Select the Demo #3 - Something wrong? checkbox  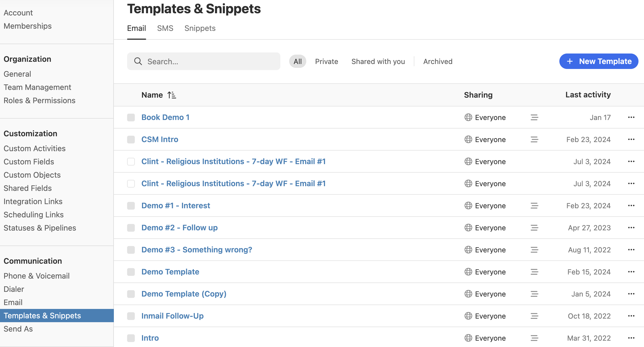click(x=131, y=250)
